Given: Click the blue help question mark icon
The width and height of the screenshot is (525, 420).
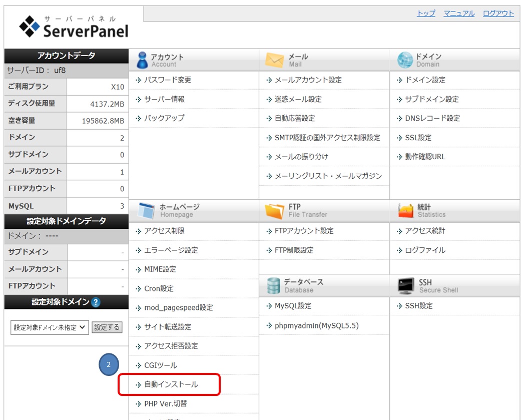Looking at the screenshot, I should click(96, 302).
